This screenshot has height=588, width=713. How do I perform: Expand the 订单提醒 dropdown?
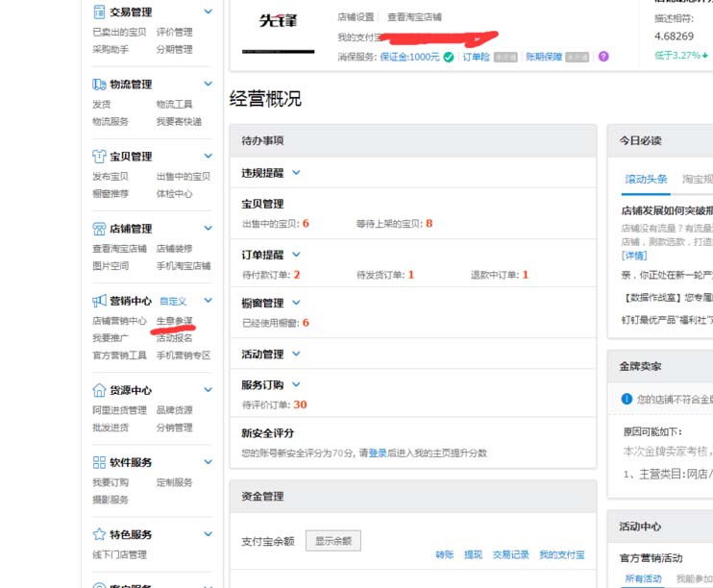point(296,255)
